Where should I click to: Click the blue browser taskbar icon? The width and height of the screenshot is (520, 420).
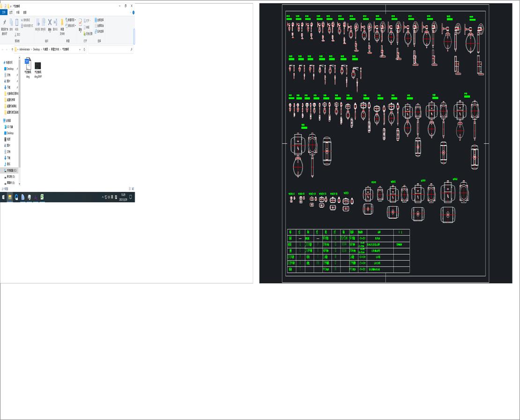click(x=16, y=197)
